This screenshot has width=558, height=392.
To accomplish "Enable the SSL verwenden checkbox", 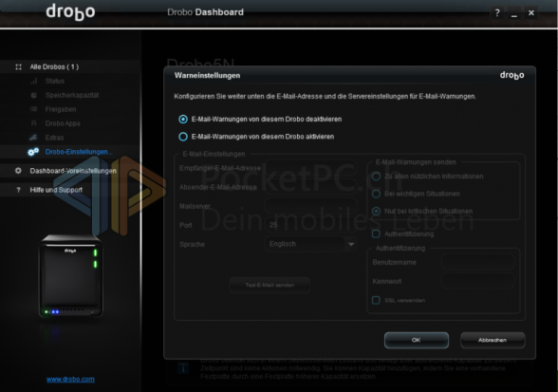I will (376, 300).
